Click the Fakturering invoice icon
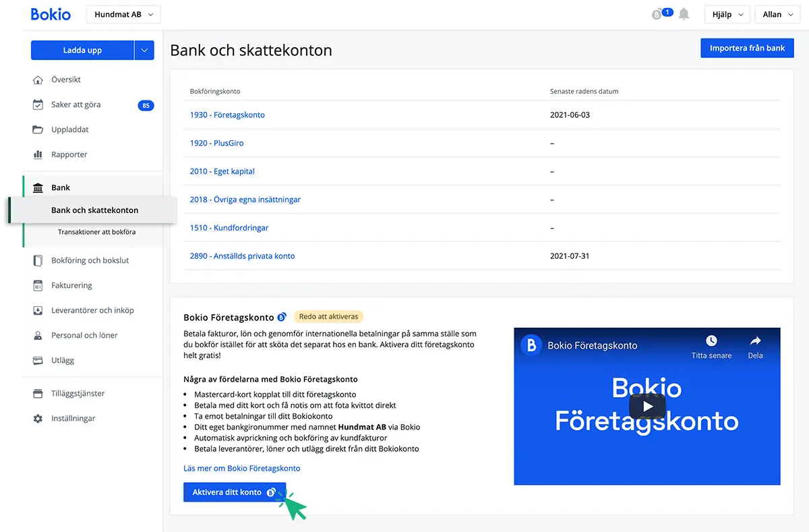This screenshot has height=532, width=809. coord(38,285)
